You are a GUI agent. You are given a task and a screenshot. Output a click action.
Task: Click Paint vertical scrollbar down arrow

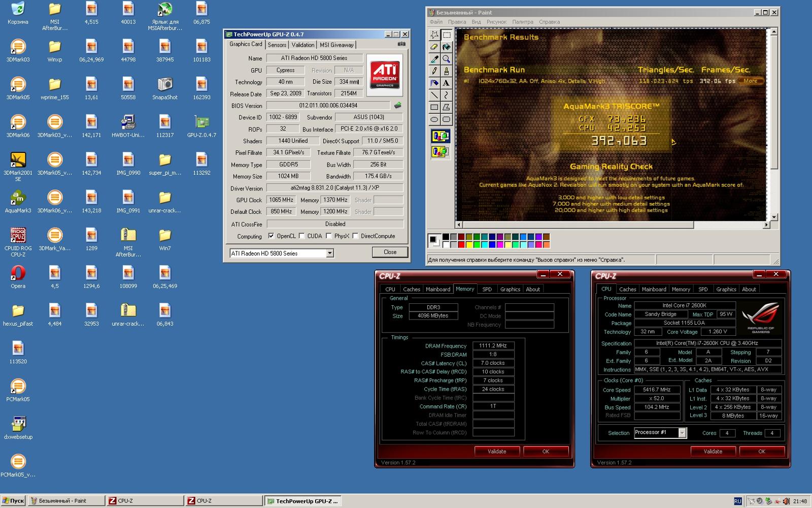tap(774, 217)
